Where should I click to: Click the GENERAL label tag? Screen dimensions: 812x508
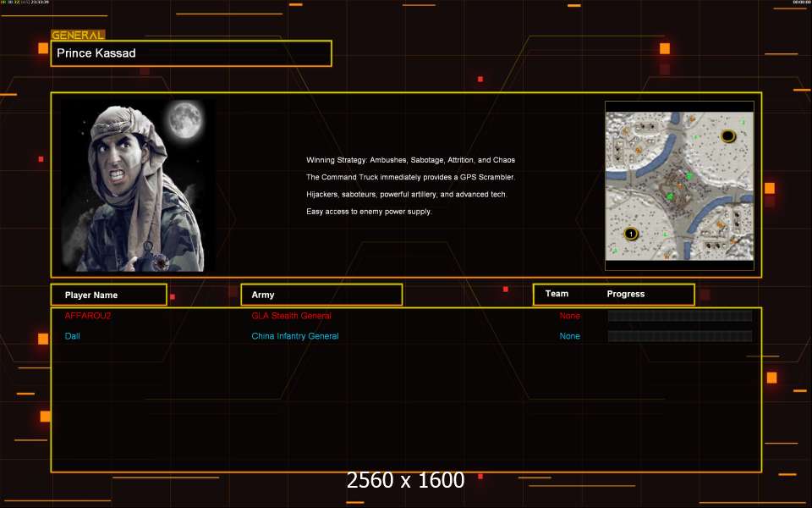tap(78, 36)
